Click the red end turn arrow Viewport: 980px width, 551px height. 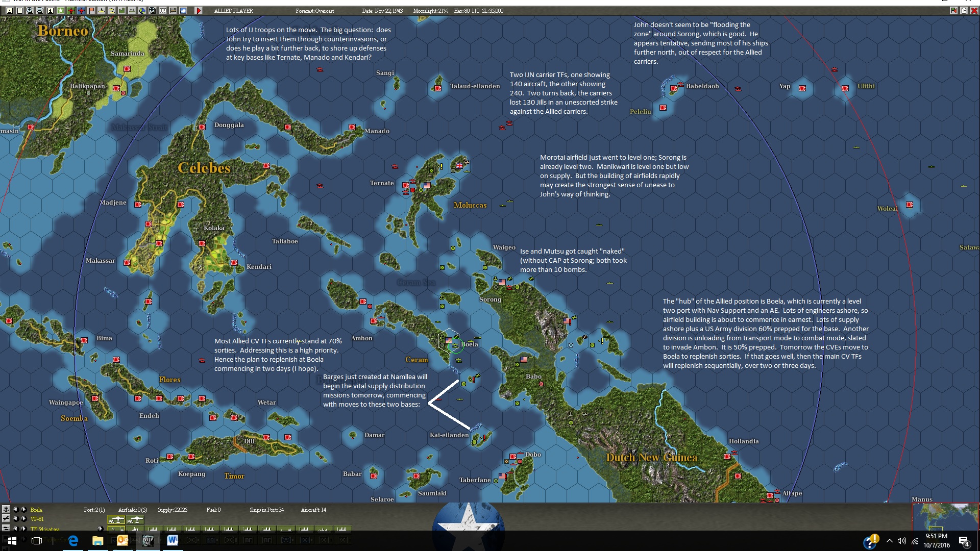[199, 10]
